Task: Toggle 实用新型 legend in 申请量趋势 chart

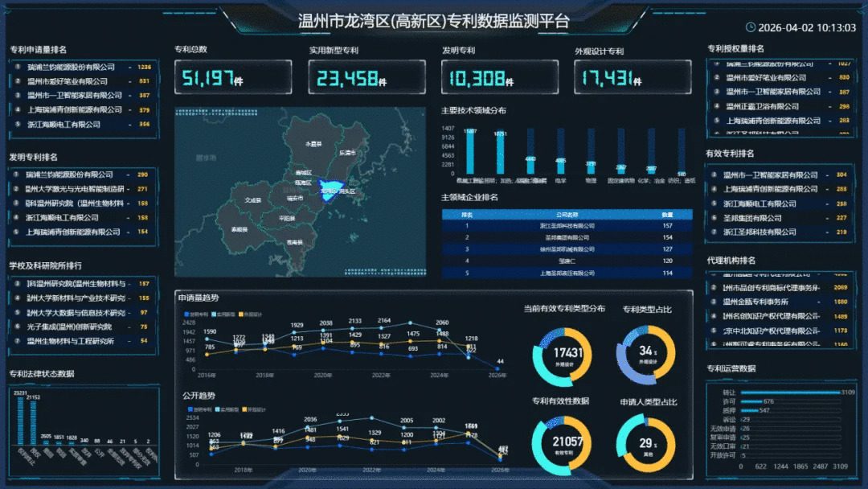Action: coord(225,314)
